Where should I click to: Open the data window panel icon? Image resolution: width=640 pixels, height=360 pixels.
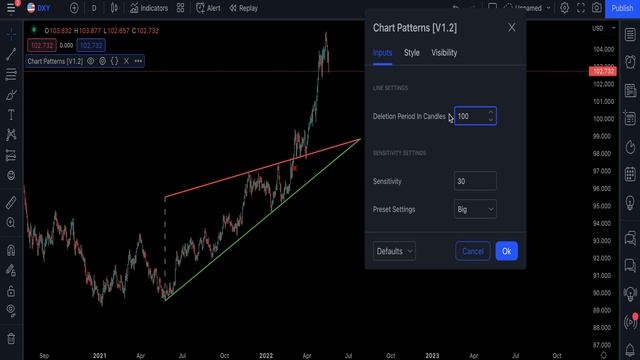click(x=630, y=118)
